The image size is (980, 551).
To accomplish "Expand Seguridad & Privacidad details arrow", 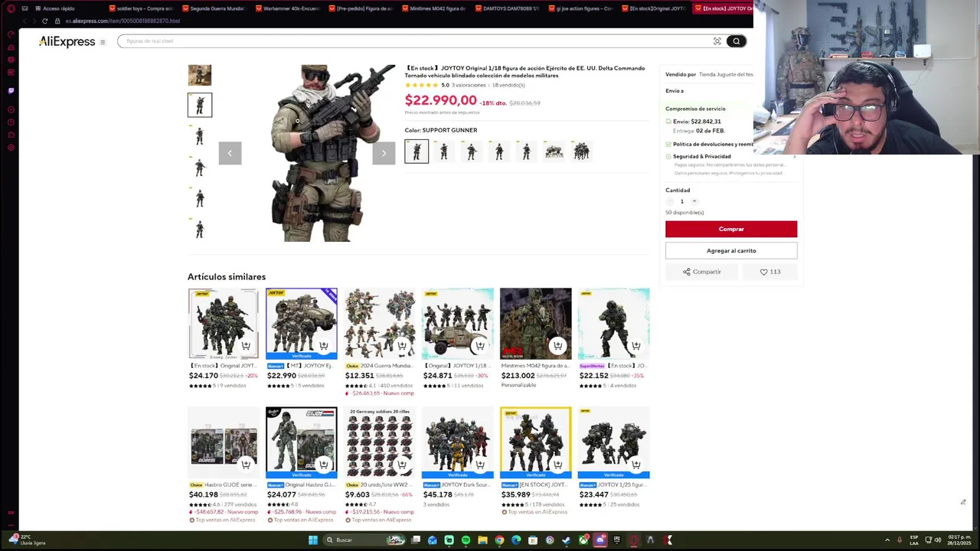I will (794, 156).
